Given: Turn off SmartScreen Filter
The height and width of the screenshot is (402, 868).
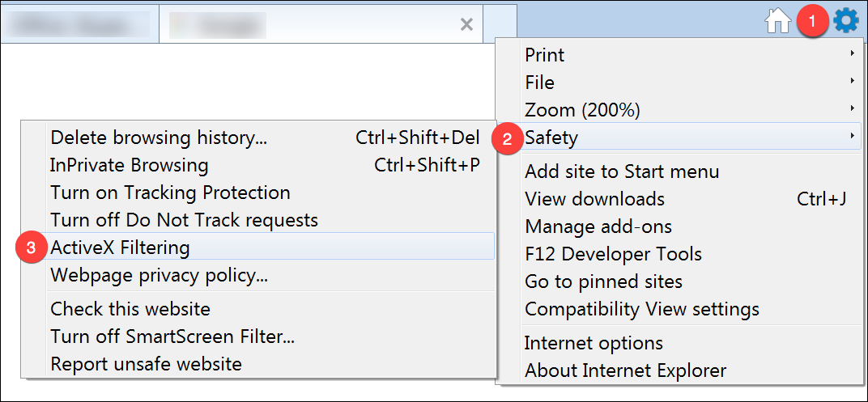Looking at the screenshot, I should [x=172, y=336].
